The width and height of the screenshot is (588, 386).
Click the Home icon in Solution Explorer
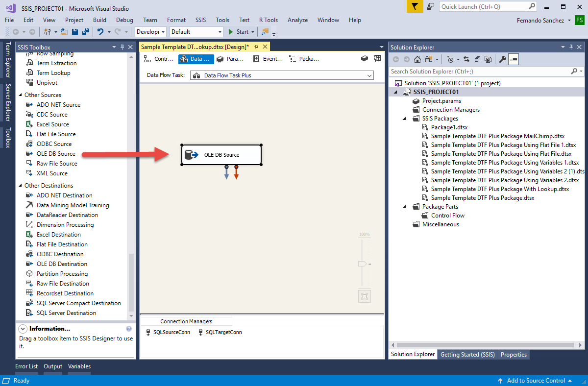(417, 59)
